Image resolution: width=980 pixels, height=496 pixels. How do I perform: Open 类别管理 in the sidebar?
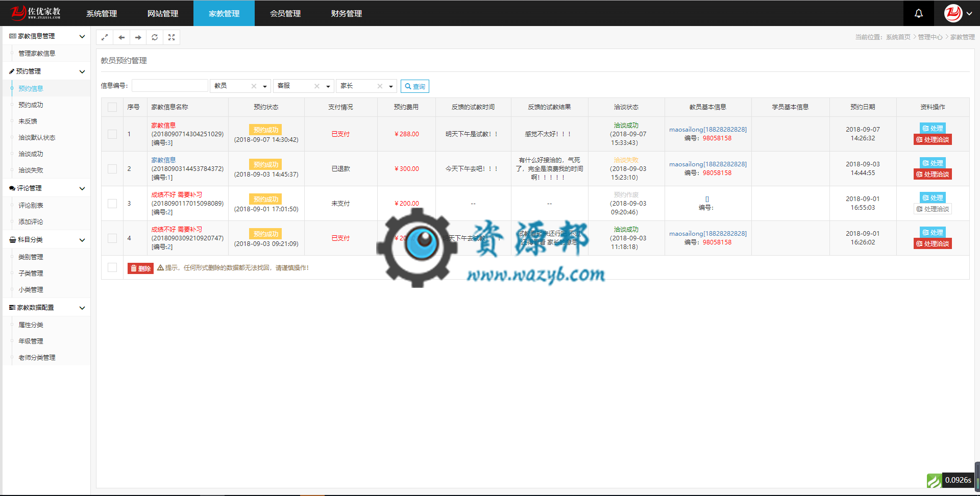click(31, 257)
